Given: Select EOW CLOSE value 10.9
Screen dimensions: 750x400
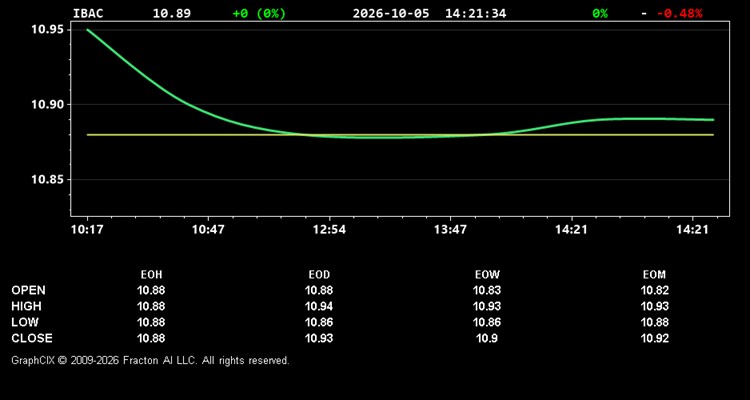Looking at the screenshot, I should (x=487, y=338).
